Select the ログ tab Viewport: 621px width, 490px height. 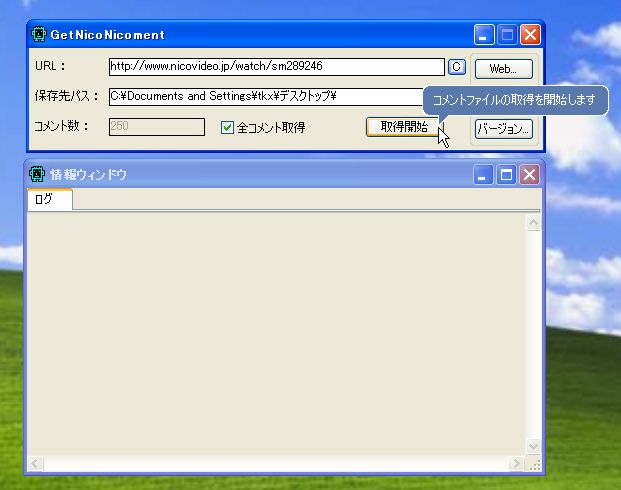click(x=50, y=199)
